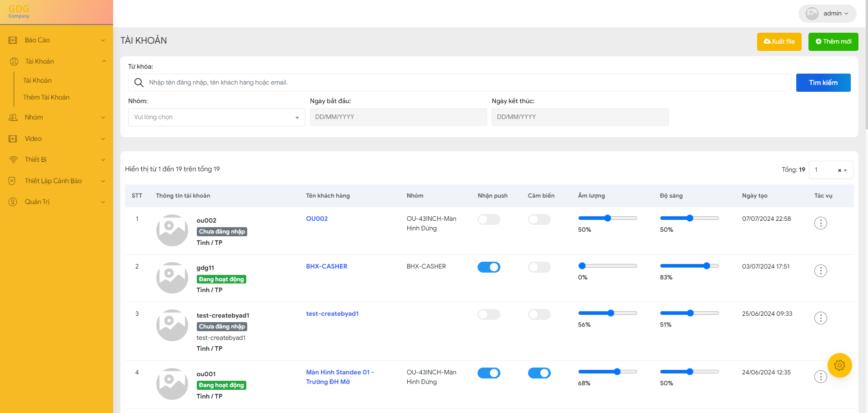This screenshot has height=413, width=868.
Task: Click the Tìm kiếm search button
Action: tap(823, 83)
